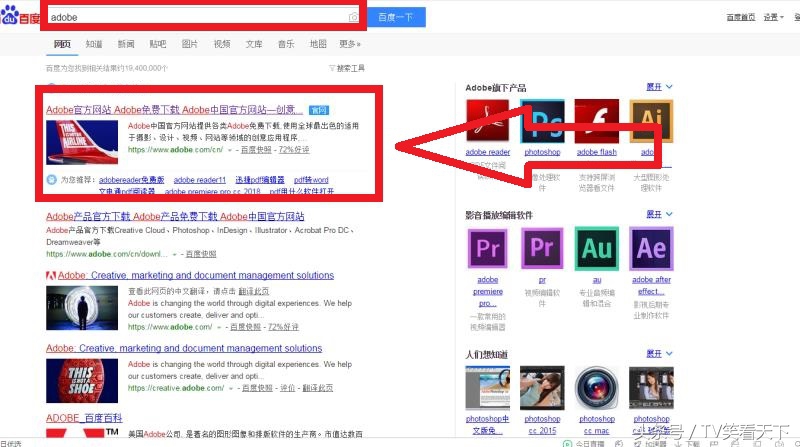
Task: Click the adobe reader text link
Action: pos(488,152)
